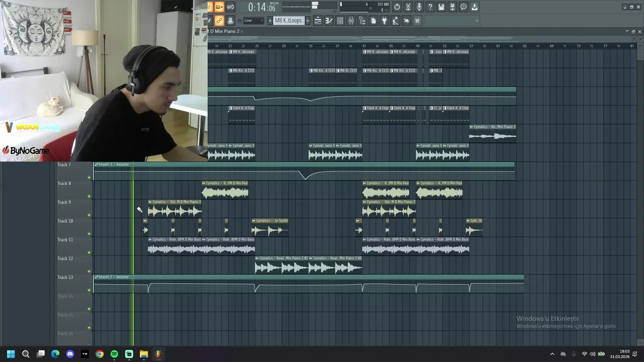Click the copy pages icon in toolbar

pyautogui.click(x=373, y=21)
